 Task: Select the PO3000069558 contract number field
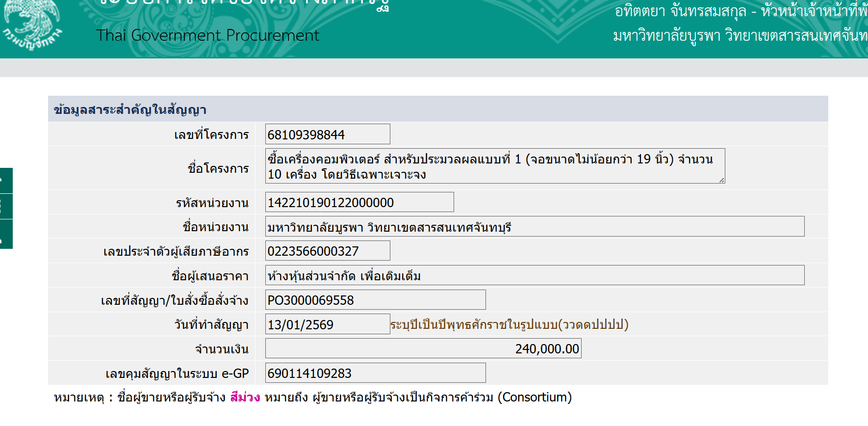point(375,300)
